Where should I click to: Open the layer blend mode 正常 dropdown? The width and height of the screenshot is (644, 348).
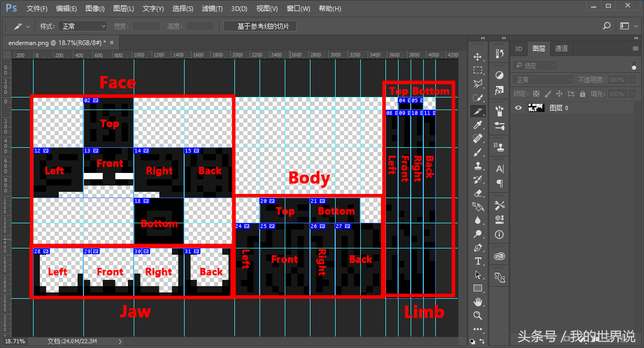(544, 80)
